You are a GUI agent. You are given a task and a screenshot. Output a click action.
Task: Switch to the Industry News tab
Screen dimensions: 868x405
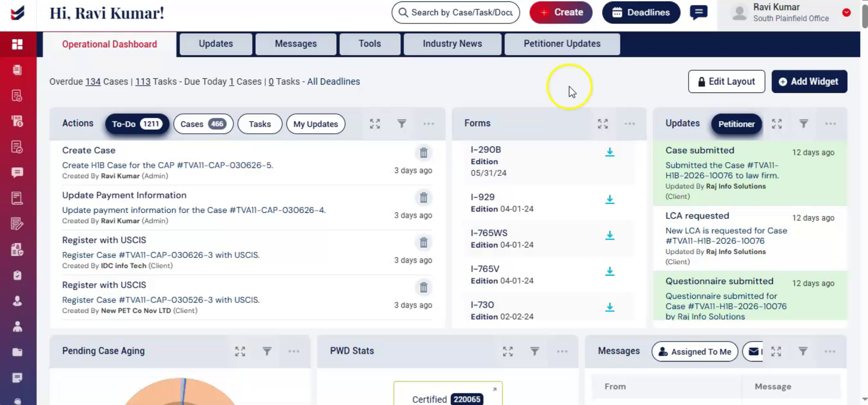tap(452, 44)
